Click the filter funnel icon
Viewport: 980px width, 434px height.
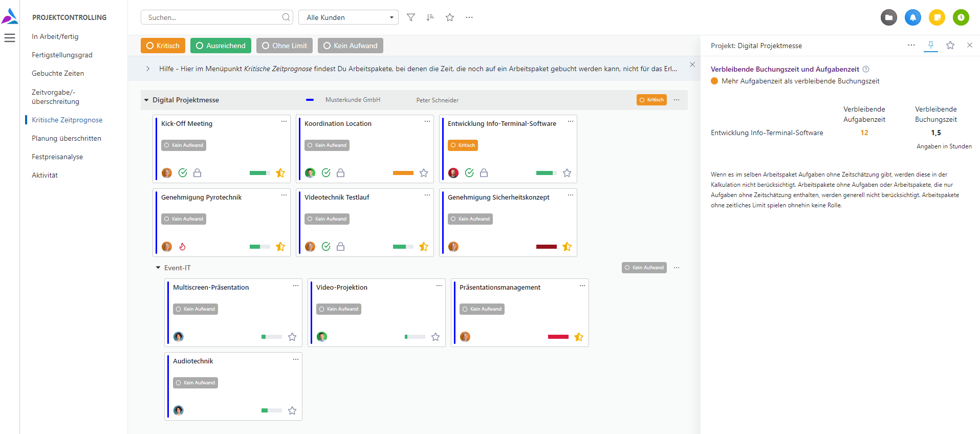410,17
